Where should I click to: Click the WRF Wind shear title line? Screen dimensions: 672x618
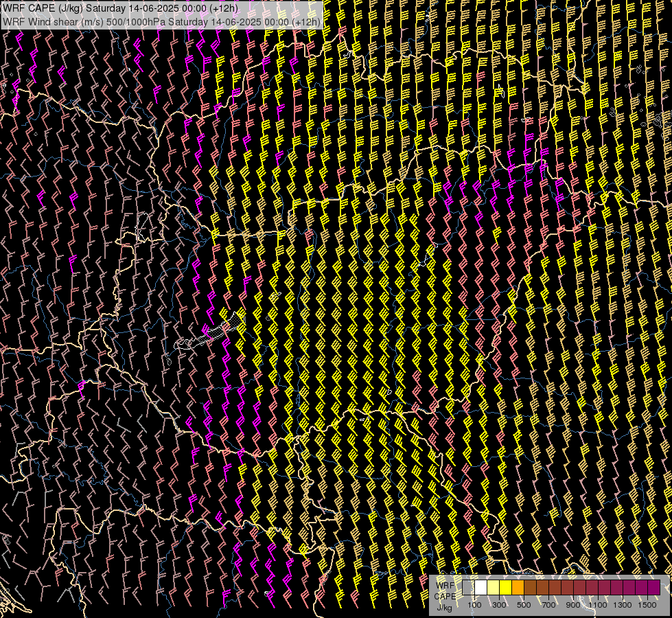[x=161, y=22]
